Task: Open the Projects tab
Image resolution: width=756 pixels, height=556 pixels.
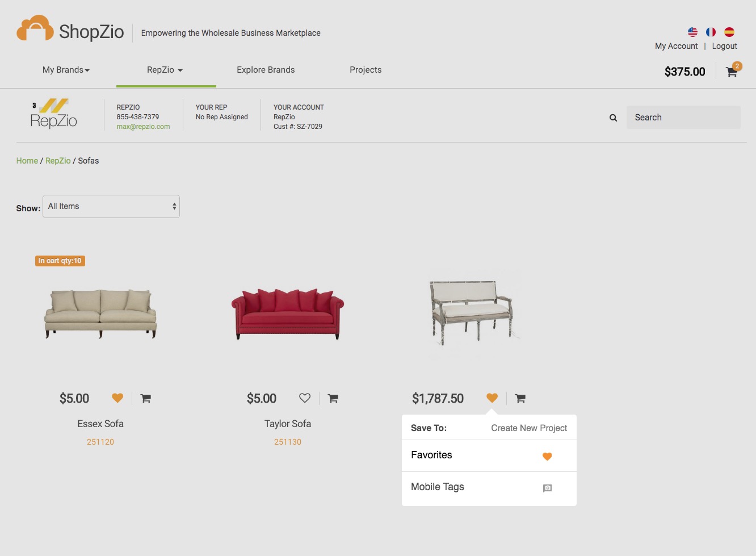Action: click(366, 70)
